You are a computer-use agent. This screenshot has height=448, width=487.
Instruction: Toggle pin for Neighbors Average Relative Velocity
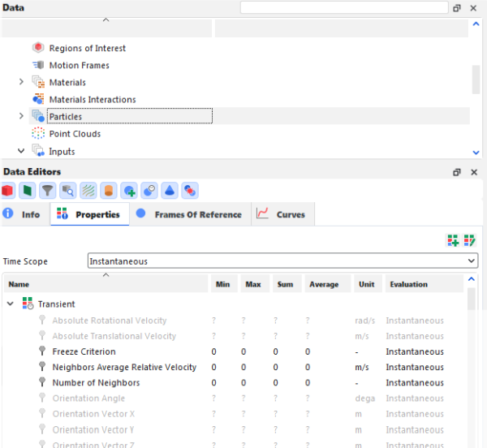click(x=42, y=366)
